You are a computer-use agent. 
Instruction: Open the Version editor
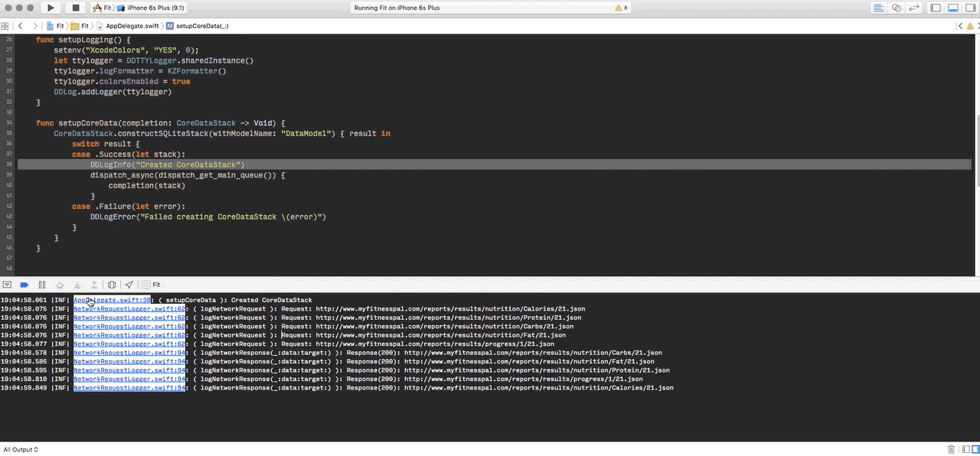coord(913,8)
